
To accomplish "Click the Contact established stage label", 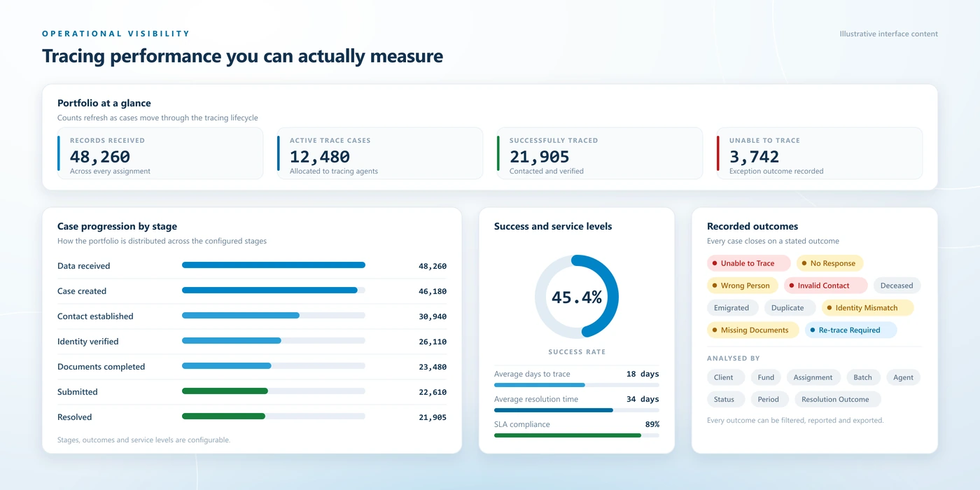I will [x=95, y=316].
